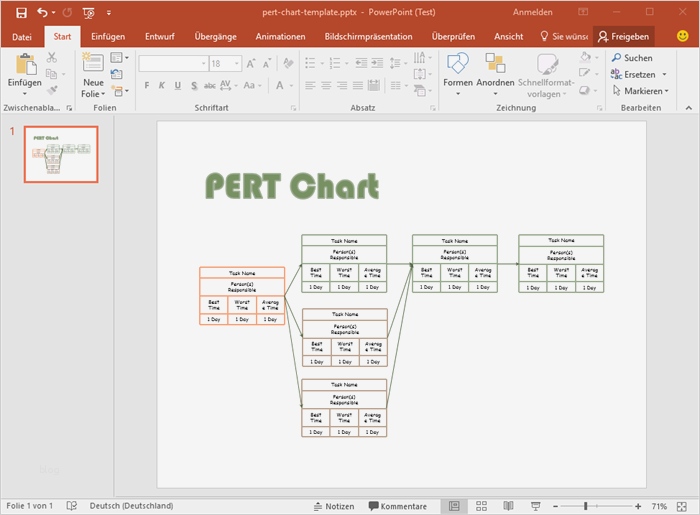This screenshot has width=700, height=515.
Task: Click the Einfügen paste icon
Action: pos(25,65)
